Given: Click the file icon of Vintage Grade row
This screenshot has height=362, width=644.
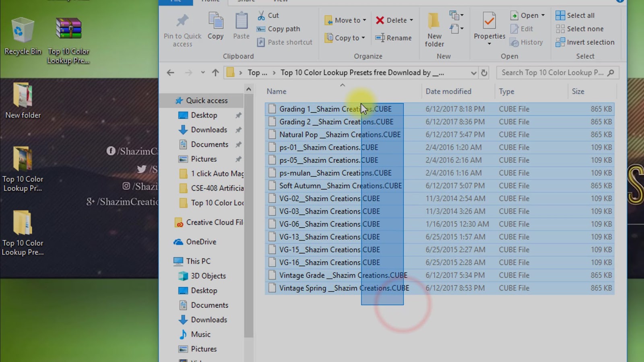Looking at the screenshot, I should tap(272, 276).
